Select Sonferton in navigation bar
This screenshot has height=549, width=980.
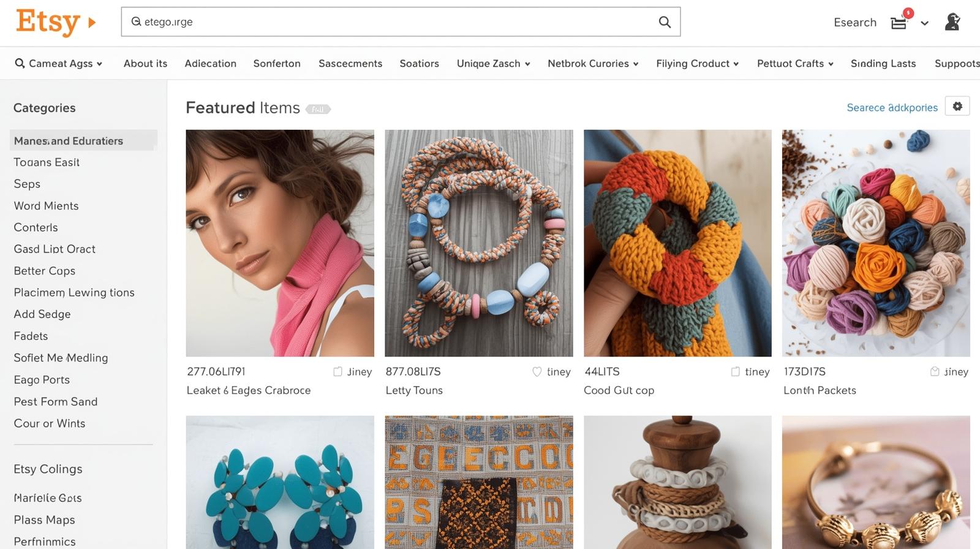(277, 63)
